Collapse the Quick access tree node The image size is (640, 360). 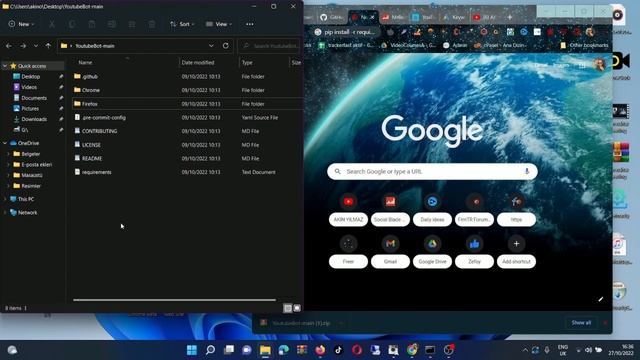pos(5,66)
